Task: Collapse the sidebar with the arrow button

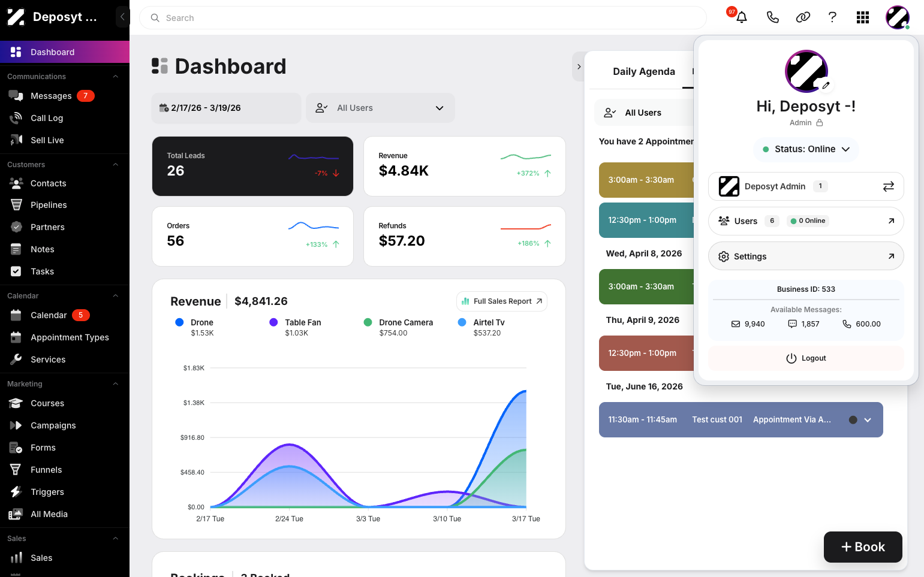Action: [x=122, y=17]
